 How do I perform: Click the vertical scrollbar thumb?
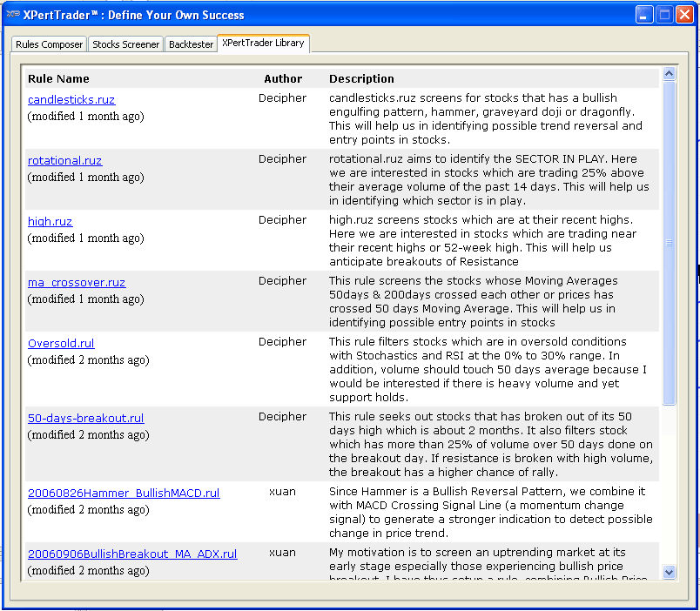(x=669, y=244)
